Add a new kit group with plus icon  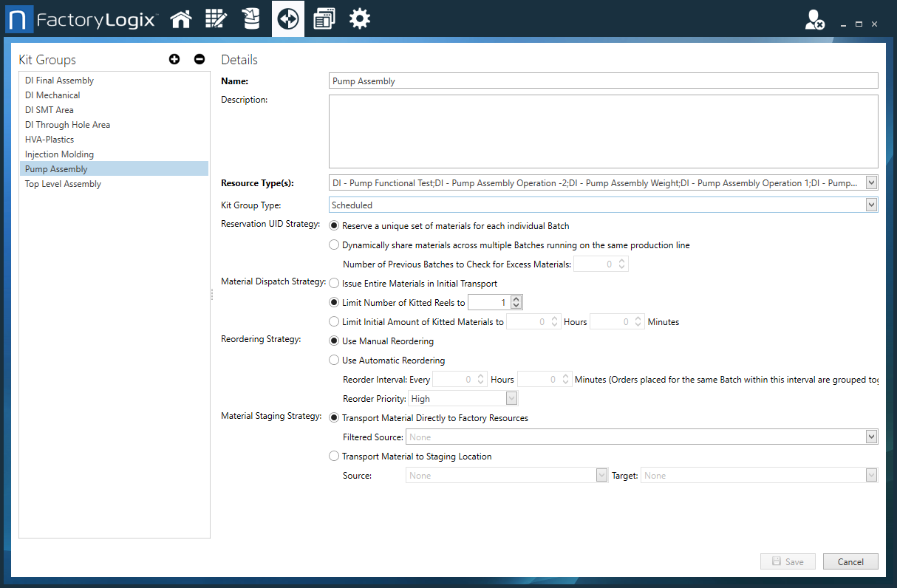tap(174, 59)
